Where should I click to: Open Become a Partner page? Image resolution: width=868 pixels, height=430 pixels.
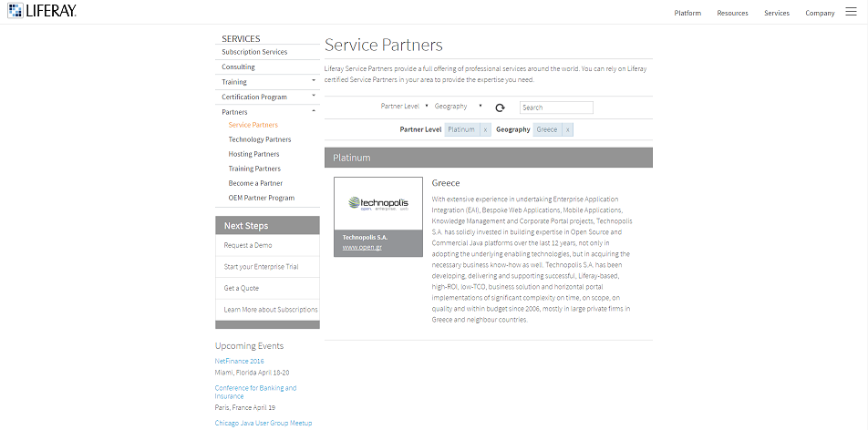(255, 183)
